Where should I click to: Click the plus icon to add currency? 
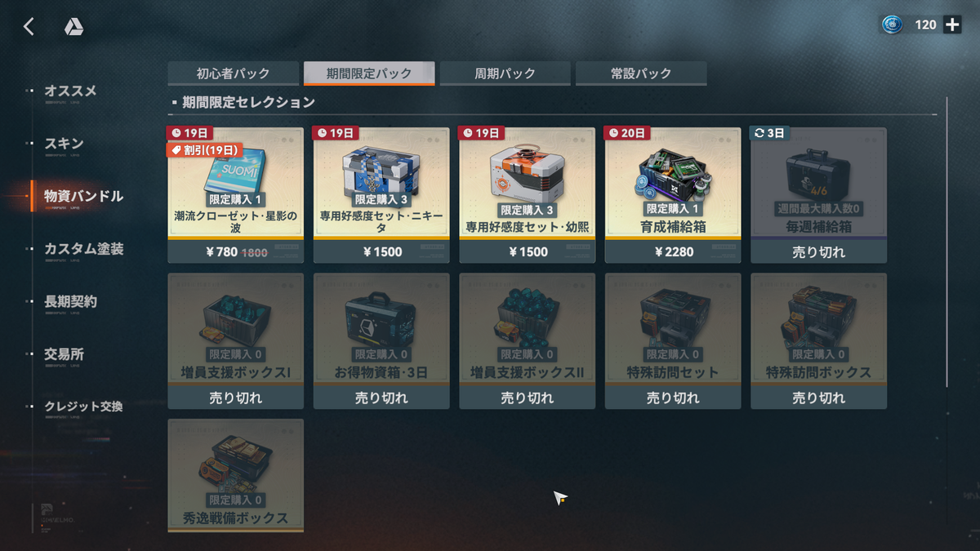point(952,24)
